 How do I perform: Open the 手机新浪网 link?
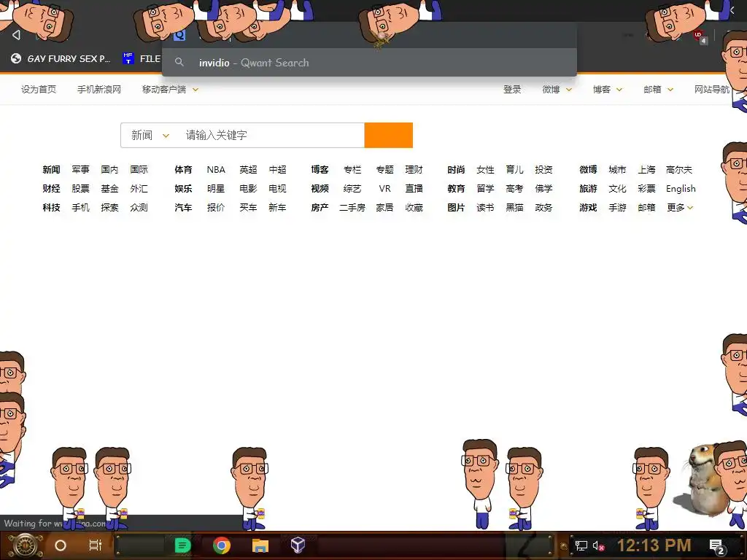(x=99, y=90)
